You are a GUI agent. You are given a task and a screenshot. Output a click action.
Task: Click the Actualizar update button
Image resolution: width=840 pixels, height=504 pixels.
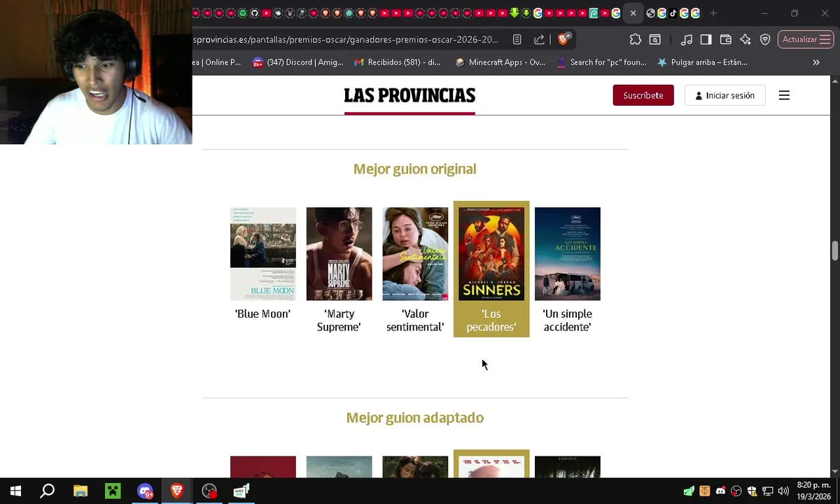[x=806, y=39]
